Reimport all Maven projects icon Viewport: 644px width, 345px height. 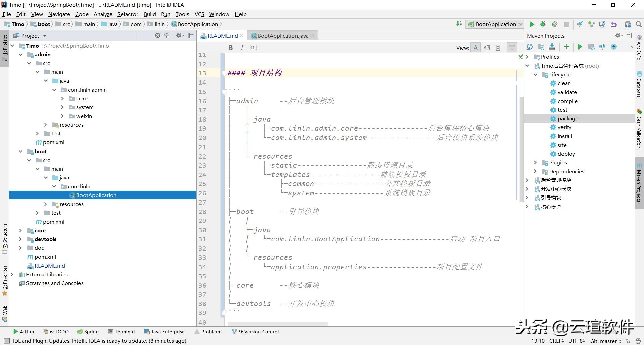530,47
